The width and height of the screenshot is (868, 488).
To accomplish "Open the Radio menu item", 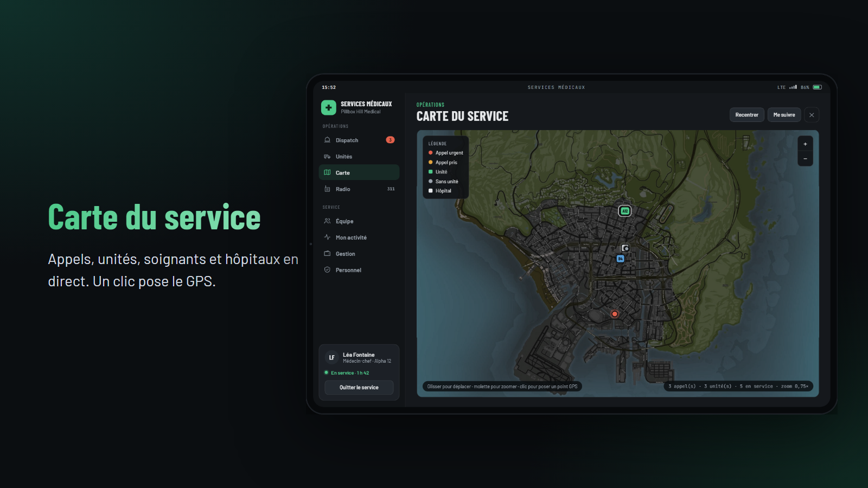I will tap(359, 189).
